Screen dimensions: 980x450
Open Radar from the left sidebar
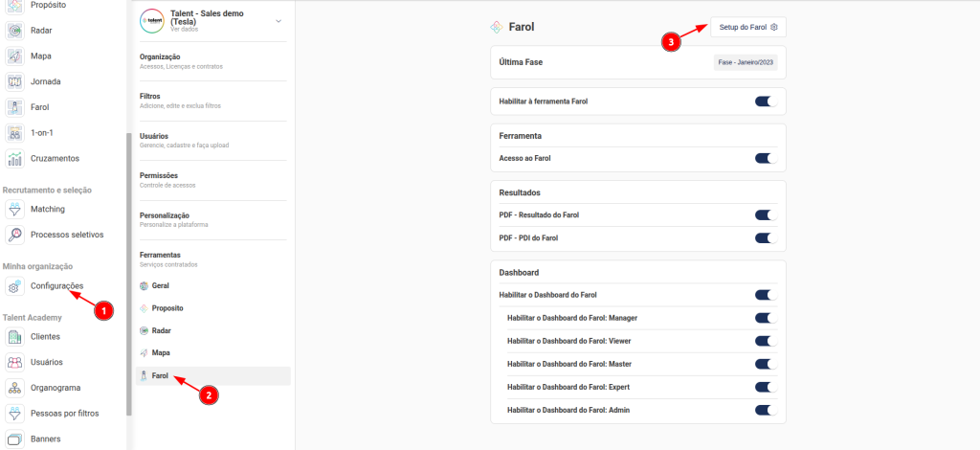[15, 31]
